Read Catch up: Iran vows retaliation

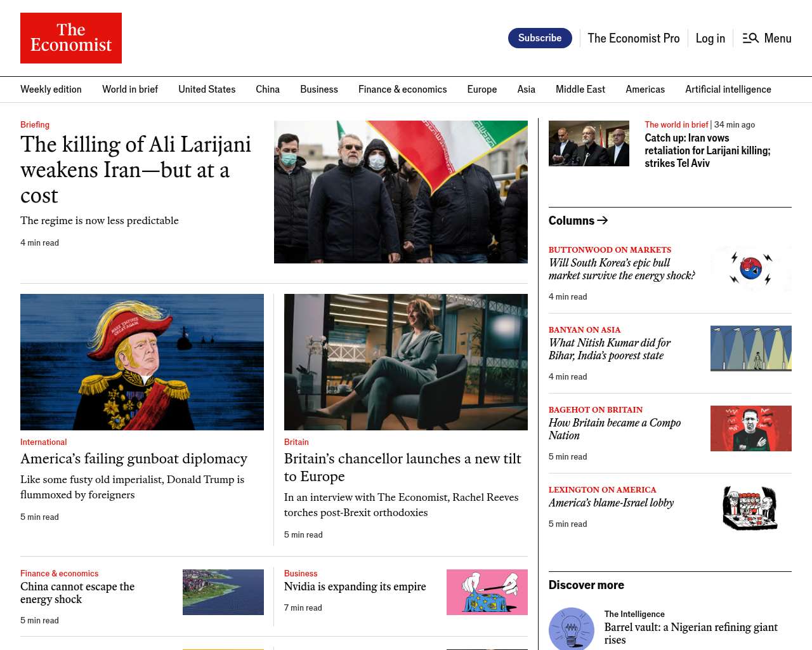point(707,150)
